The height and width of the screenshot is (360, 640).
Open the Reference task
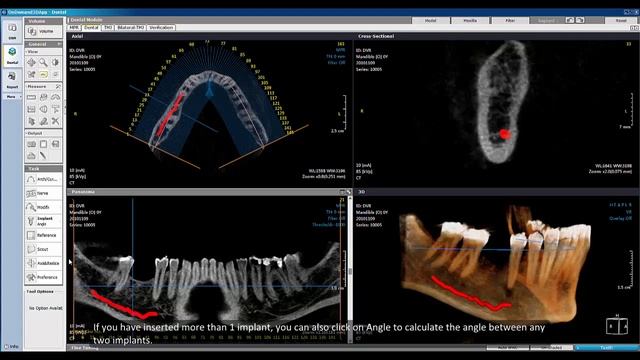43,236
